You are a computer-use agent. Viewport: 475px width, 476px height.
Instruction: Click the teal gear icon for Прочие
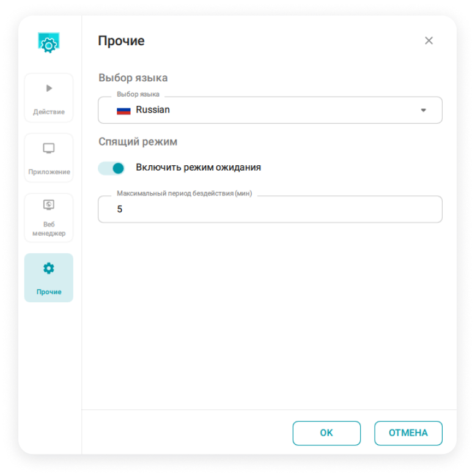pyautogui.click(x=49, y=269)
